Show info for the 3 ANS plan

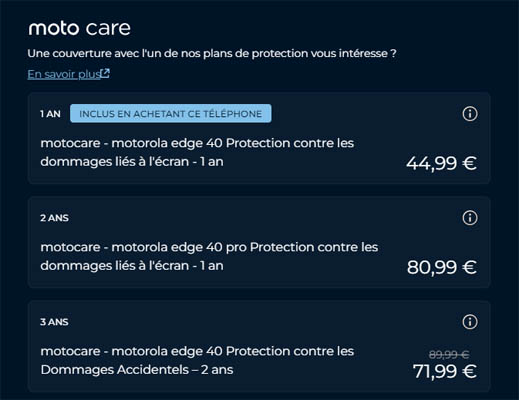coord(470,322)
